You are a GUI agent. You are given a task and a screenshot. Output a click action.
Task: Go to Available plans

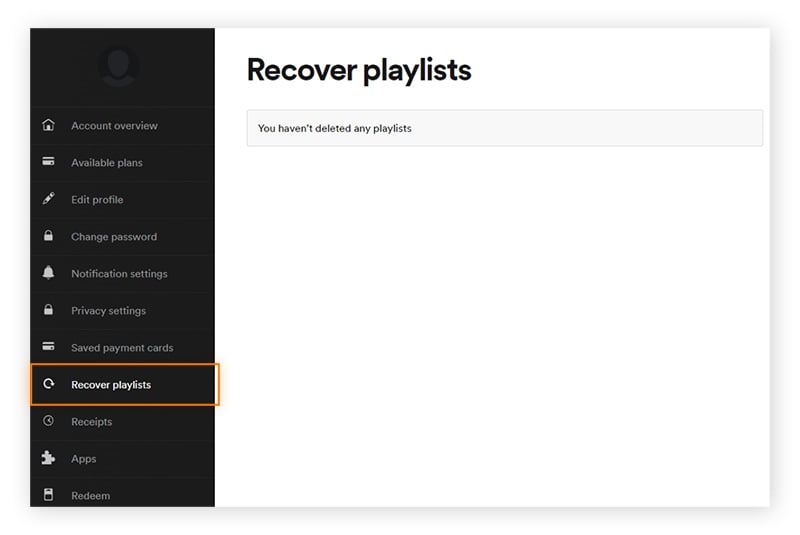[x=122, y=163]
